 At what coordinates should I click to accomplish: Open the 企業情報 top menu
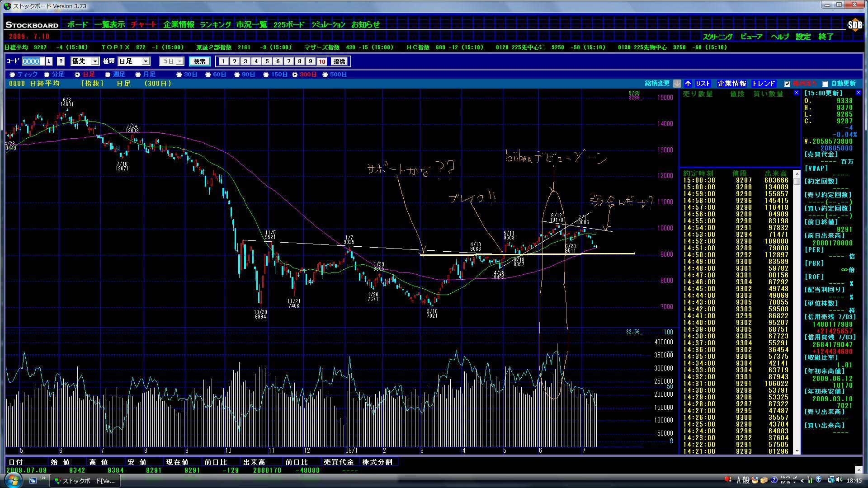pos(179,25)
